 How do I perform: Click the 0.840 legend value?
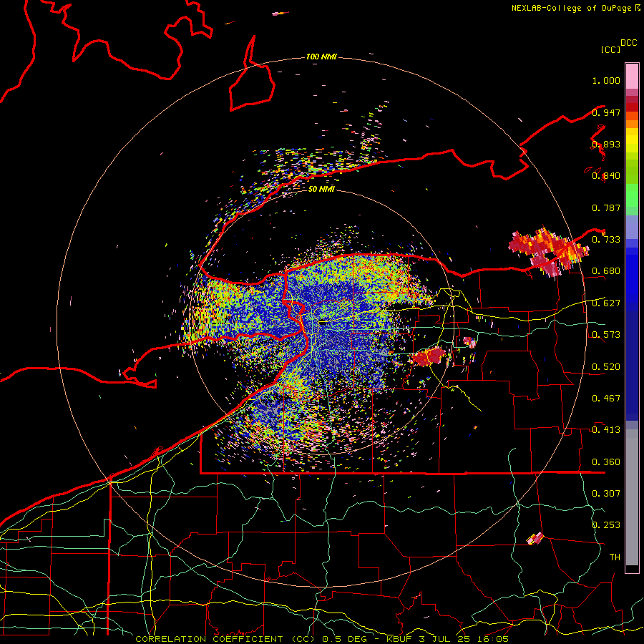[x=606, y=176]
